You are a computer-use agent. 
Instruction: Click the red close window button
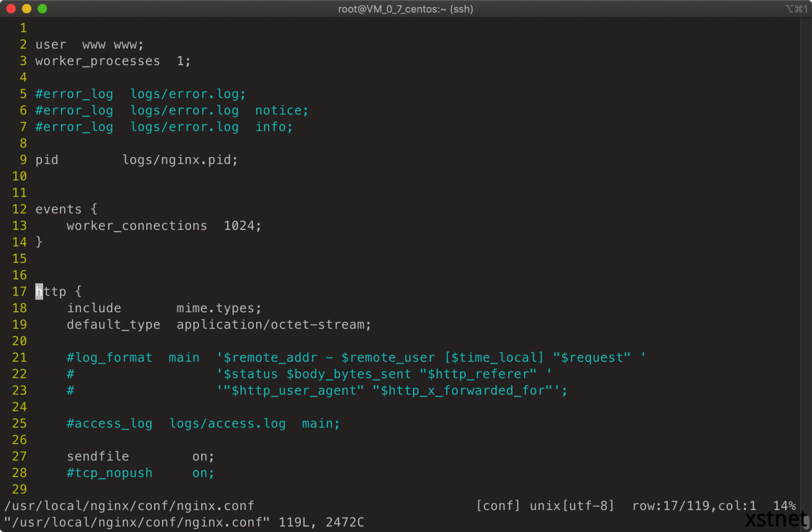tap(11, 9)
